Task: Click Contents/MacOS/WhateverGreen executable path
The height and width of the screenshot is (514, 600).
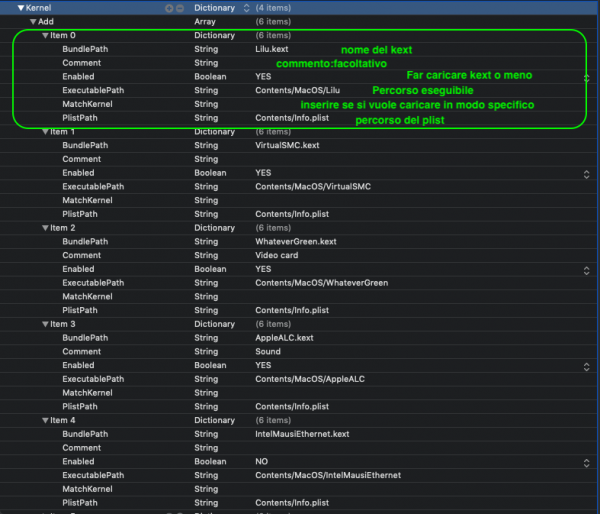Action: pyautogui.click(x=321, y=283)
